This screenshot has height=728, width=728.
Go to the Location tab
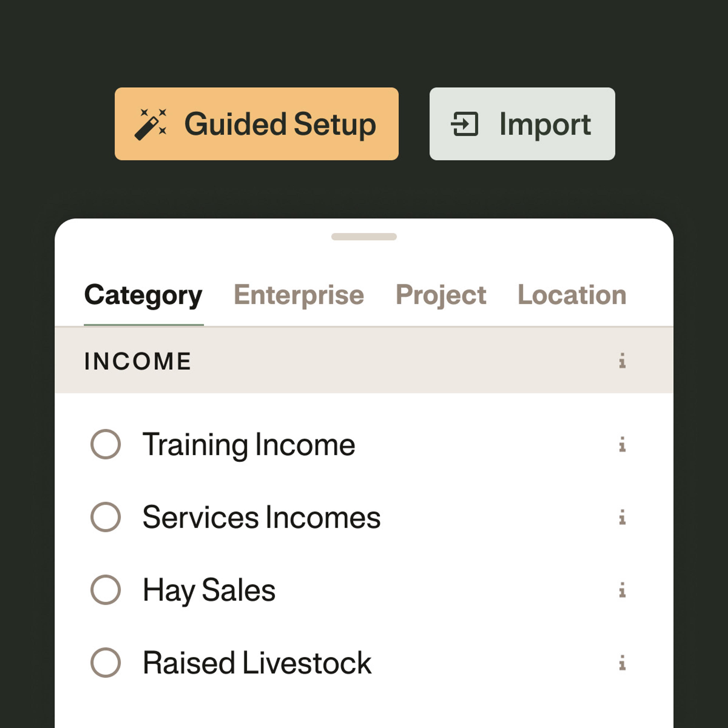pos(572,295)
